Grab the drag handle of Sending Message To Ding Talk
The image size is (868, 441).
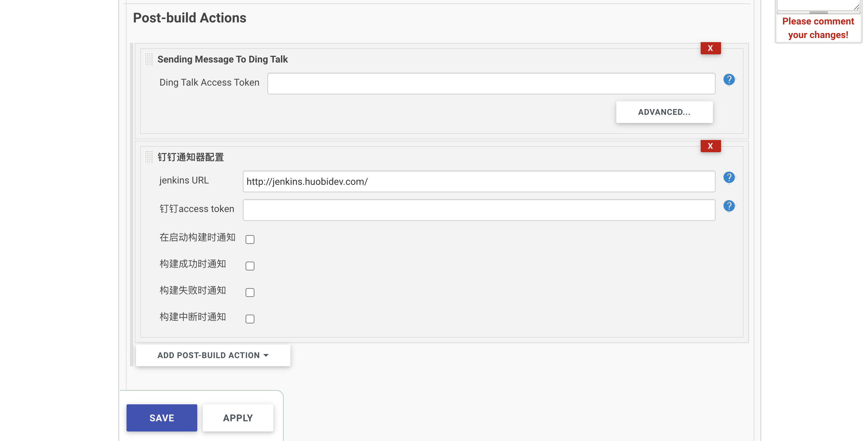tap(149, 59)
